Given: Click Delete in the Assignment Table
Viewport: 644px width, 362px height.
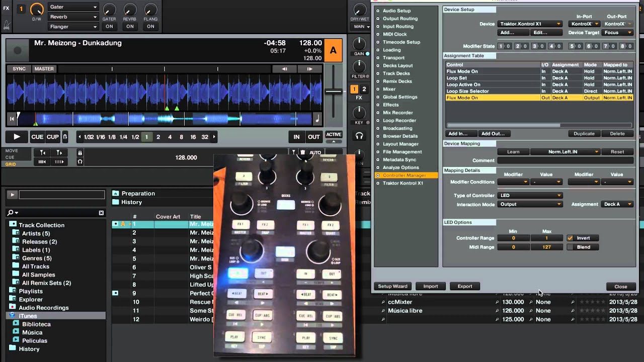Looking at the screenshot, I should [x=617, y=134].
